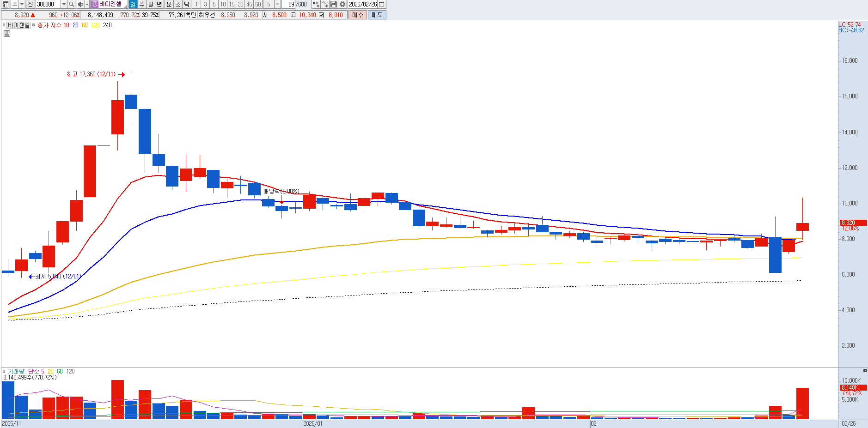Screen dimensions: 868x428
Task: Expand the 주 chart type dropdown arrow
Action: pyautogui.click(x=22, y=4)
